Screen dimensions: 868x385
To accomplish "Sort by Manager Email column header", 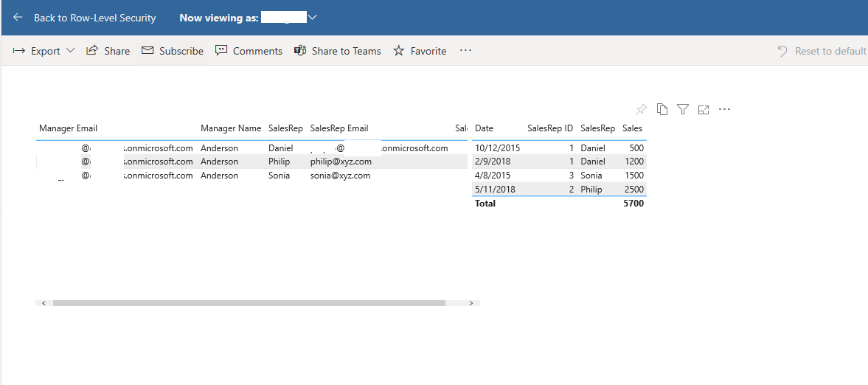I will click(68, 128).
